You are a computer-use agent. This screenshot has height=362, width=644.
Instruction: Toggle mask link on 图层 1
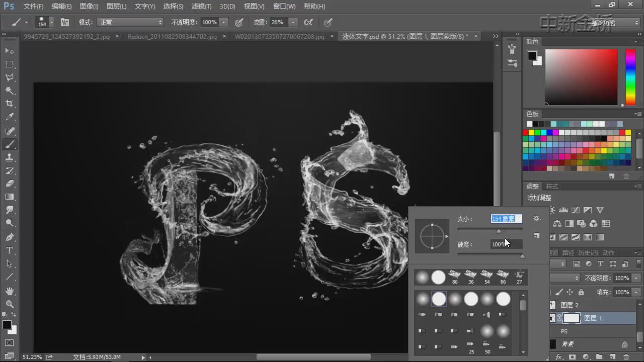tap(559, 318)
